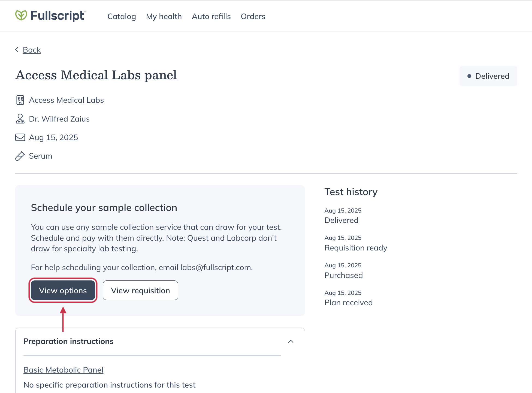Click the View options button
The image size is (532, 393).
pyautogui.click(x=63, y=290)
